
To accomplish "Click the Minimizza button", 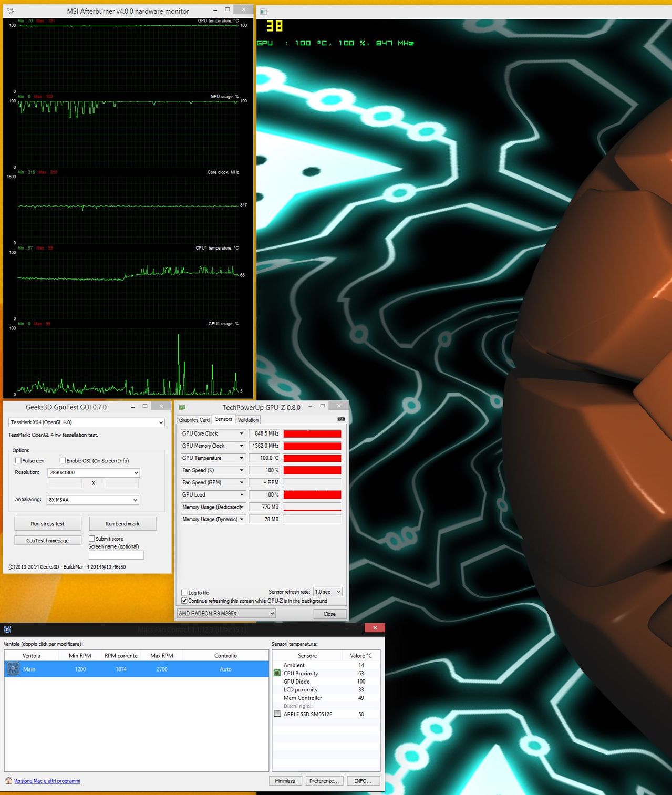I will 285,781.
